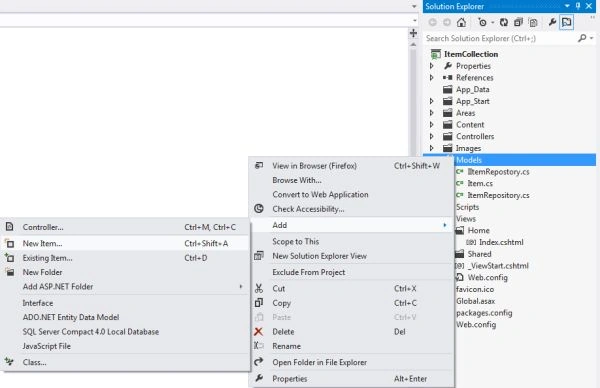
Task: Toggle Preview Selected Items button
Action: click(x=567, y=23)
